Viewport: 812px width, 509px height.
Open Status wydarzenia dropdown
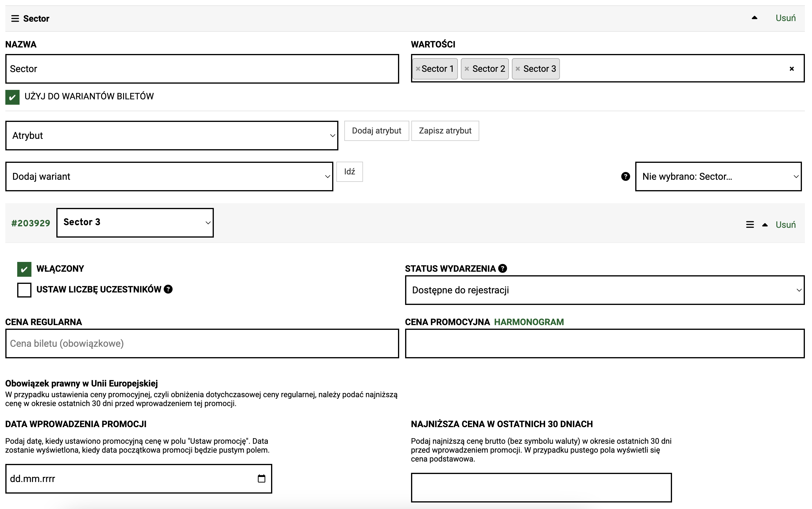[605, 290]
